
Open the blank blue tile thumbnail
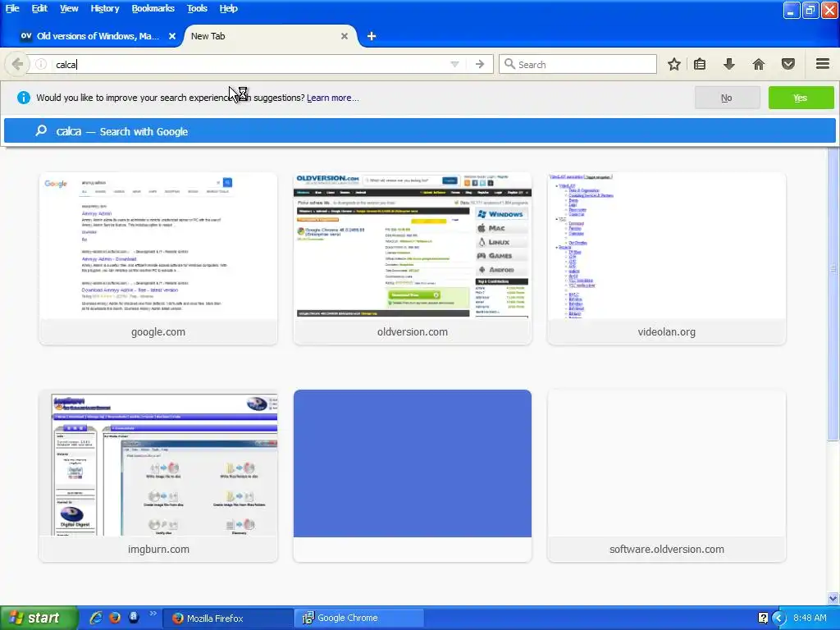tap(413, 464)
